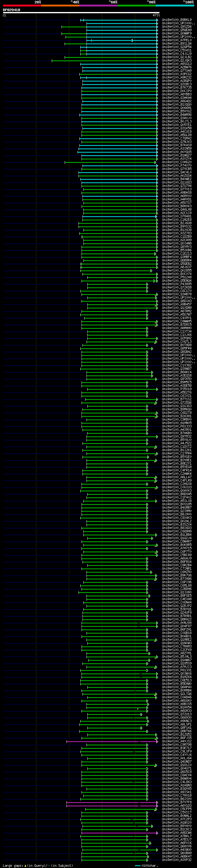Open UniRef100_B9ILQ4 entry
This screenshot has width=197, height=868.
point(176,43)
